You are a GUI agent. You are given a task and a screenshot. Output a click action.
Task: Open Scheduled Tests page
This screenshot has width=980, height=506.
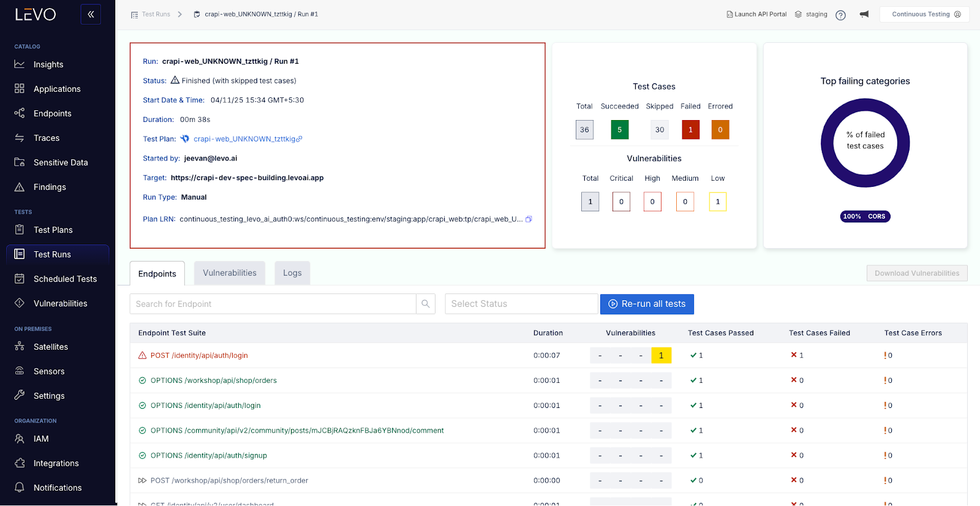65,279
